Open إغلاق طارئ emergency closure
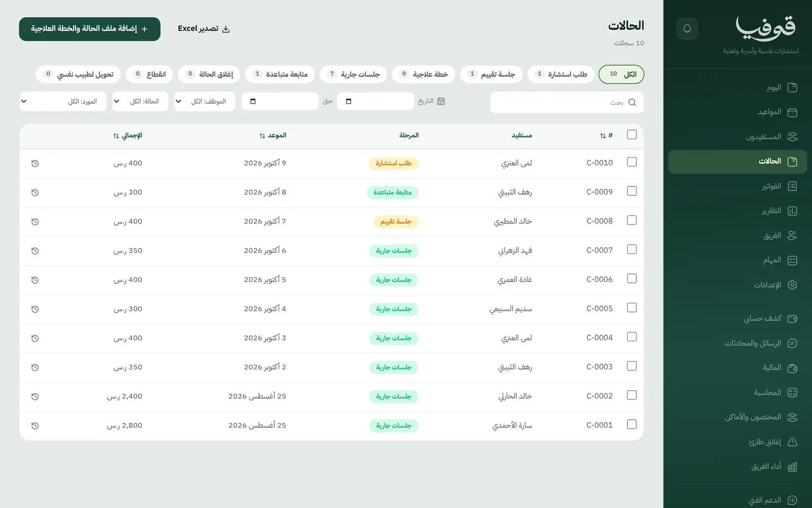 (x=737, y=442)
